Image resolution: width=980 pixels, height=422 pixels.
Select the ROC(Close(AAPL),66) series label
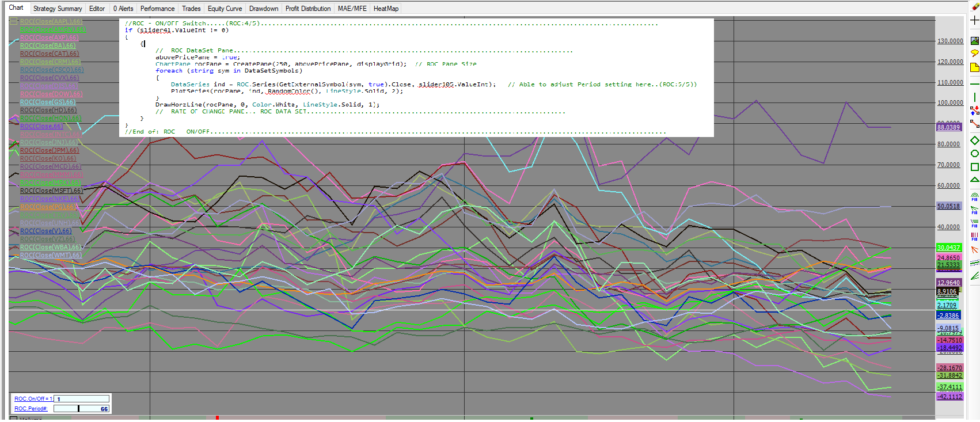tap(51, 21)
